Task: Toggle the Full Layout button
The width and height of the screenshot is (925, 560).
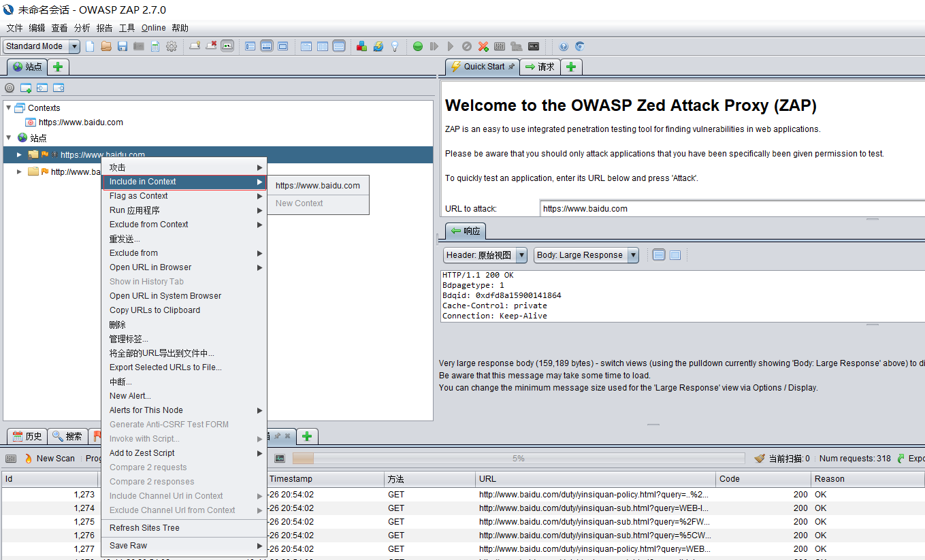Action: [x=283, y=46]
